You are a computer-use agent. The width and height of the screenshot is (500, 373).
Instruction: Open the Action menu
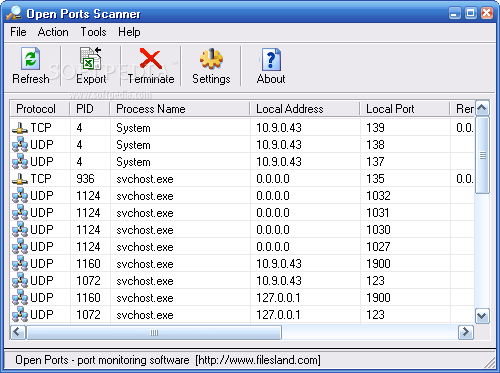pos(53,32)
